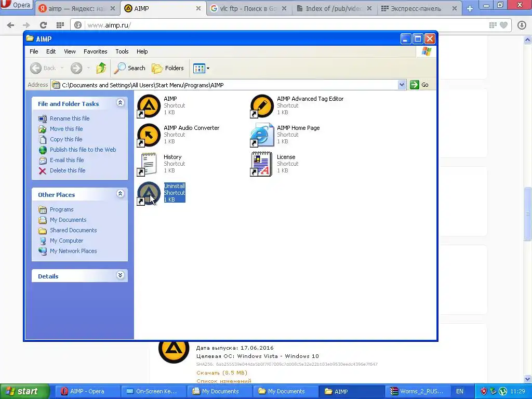Switch to the Экспресс-панель tab

click(x=419, y=8)
